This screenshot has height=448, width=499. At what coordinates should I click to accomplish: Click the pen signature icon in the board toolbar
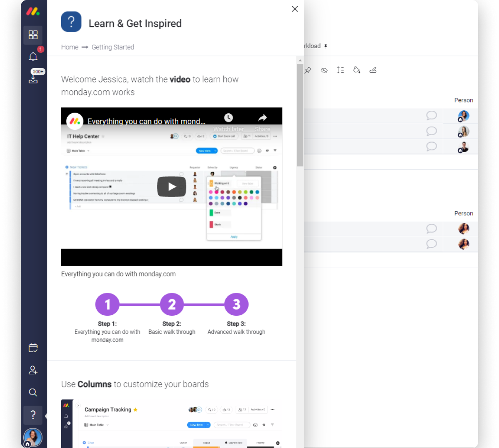(373, 70)
